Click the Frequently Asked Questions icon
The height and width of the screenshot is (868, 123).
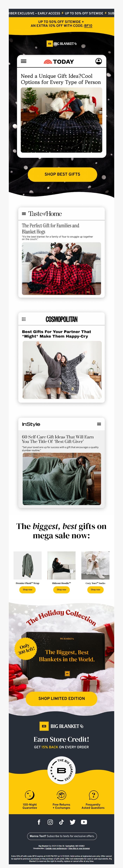click(x=93, y=795)
